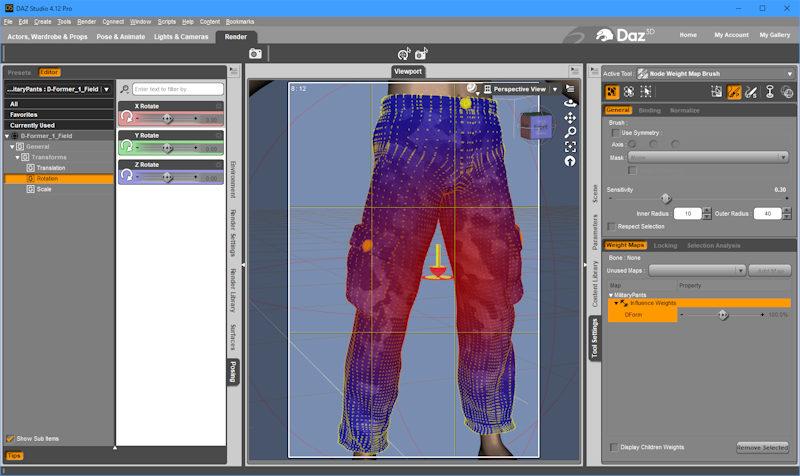
Task: Collapse the MilitaryPants map group
Action: coord(611,295)
